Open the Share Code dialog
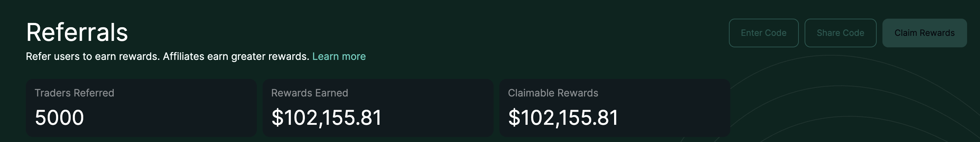This screenshot has height=142, width=980. 840,33
